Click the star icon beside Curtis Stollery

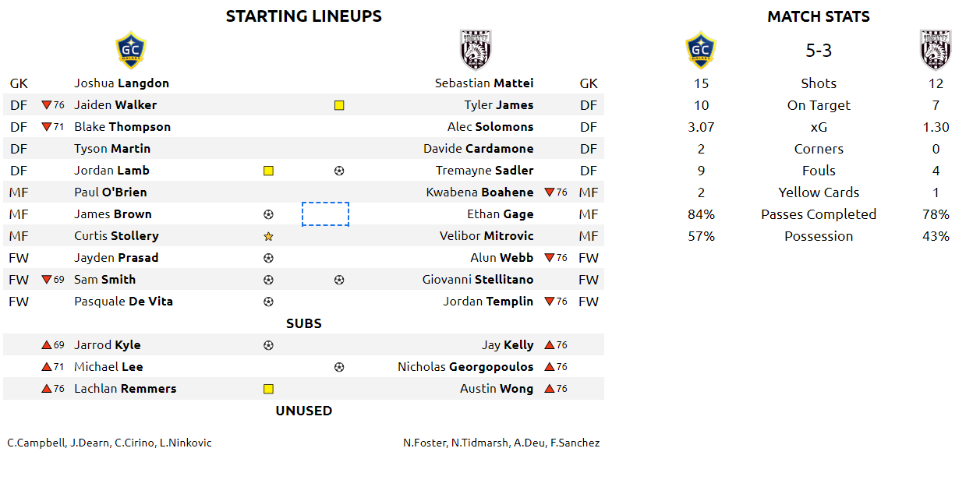tap(268, 236)
